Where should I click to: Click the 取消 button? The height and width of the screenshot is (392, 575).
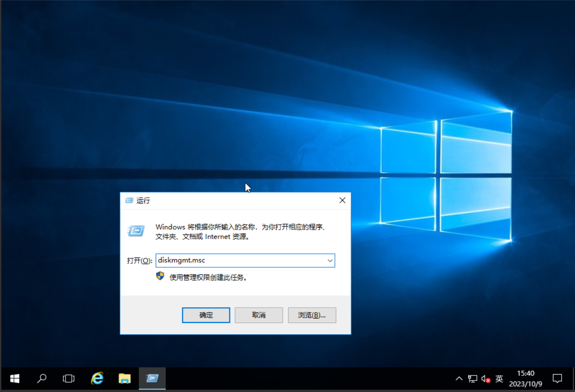pos(259,315)
